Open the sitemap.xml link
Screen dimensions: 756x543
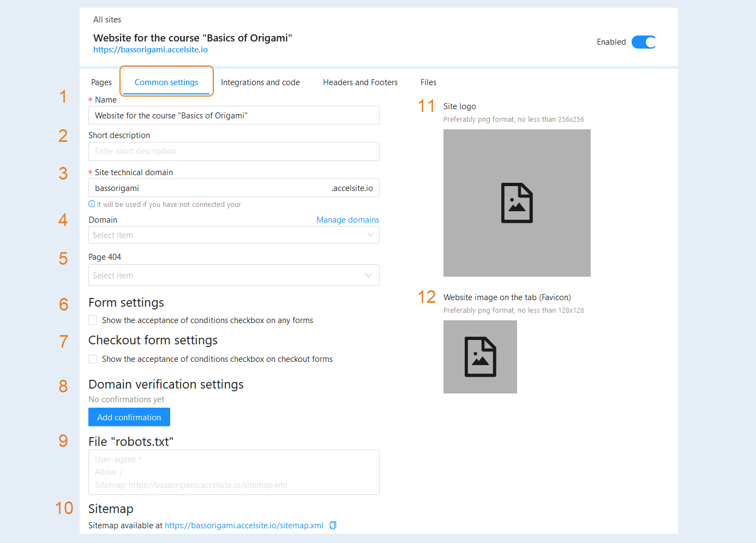tap(244, 526)
